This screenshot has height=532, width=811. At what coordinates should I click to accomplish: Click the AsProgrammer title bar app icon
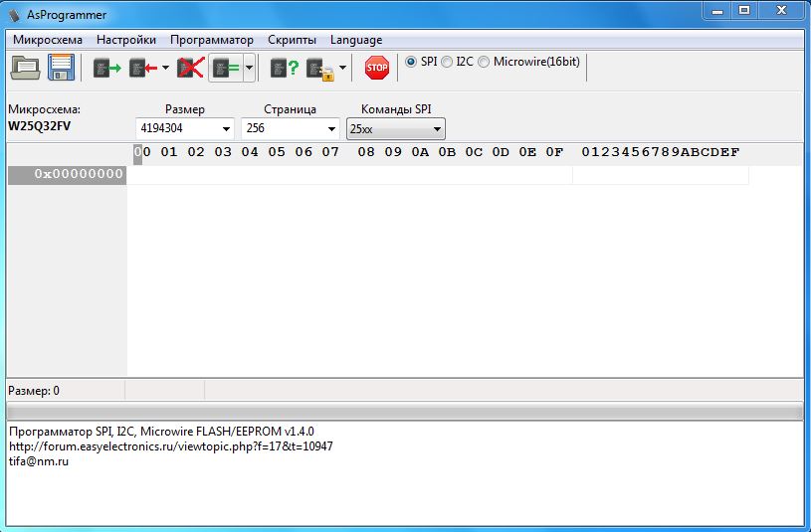[x=15, y=15]
